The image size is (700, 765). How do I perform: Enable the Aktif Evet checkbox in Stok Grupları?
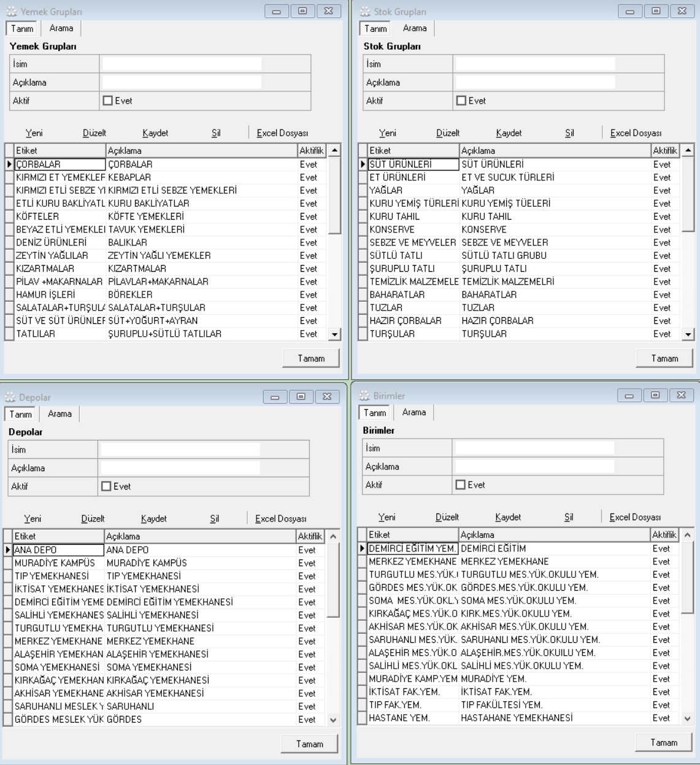tap(461, 101)
